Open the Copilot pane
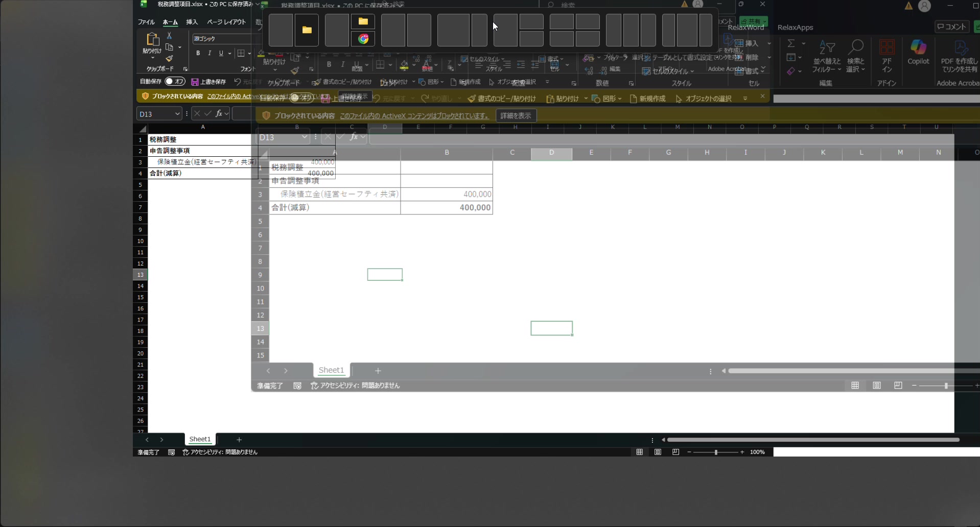 [918, 52]
